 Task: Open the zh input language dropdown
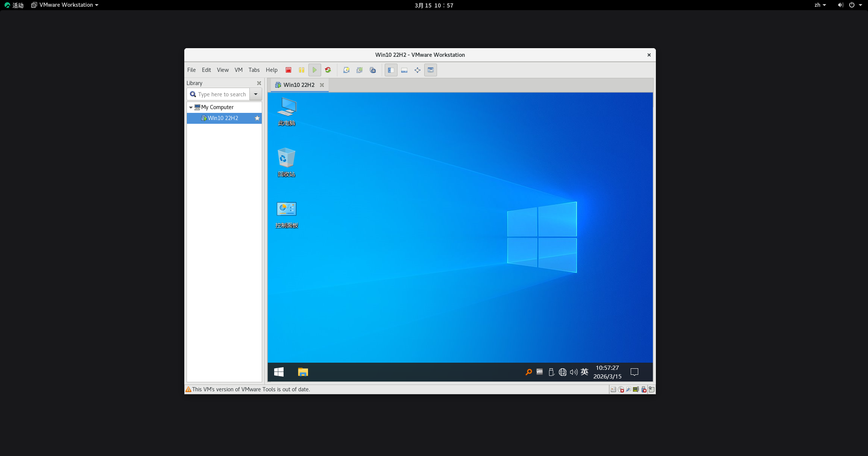click(820, 5)
